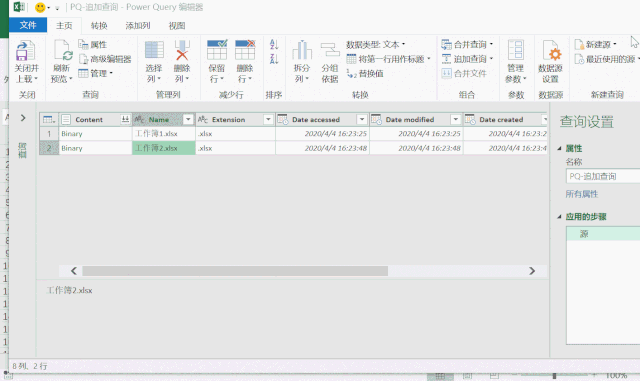This screenshot has width=640, height=381.
Task: Open query 属性 properties
Action: click(93, 45)
